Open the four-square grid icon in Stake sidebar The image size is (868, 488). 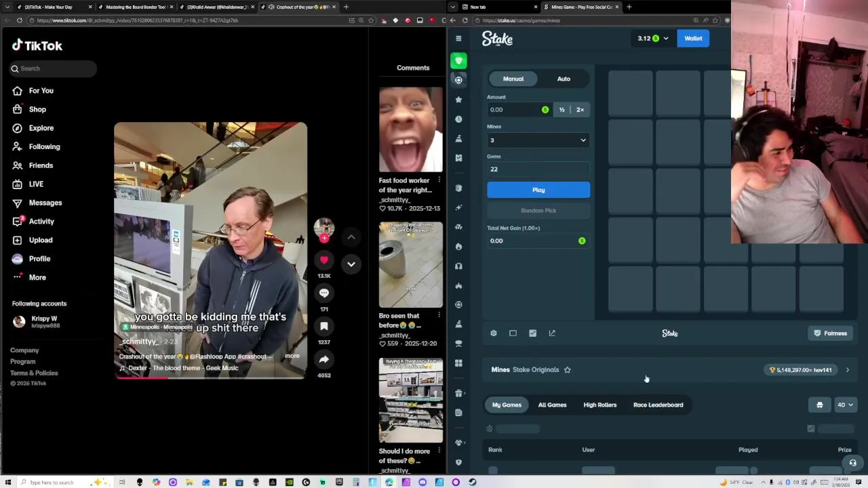point(458,363)
